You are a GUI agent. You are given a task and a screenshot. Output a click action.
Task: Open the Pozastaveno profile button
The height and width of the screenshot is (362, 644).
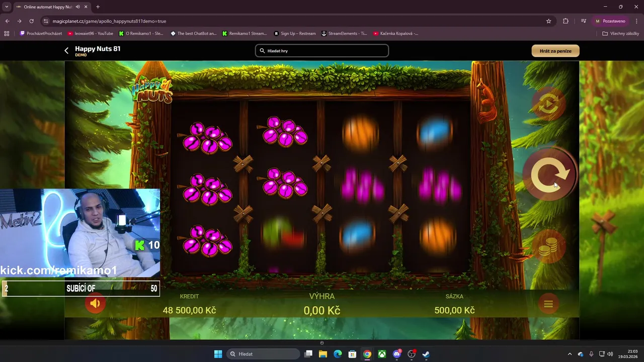[610, 21]
